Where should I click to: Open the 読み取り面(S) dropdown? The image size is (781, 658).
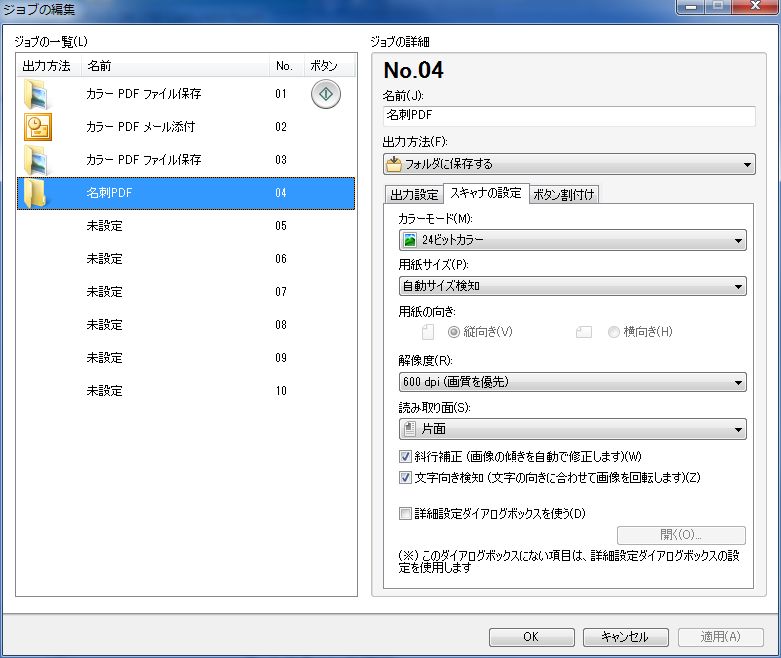pos(573,429)
